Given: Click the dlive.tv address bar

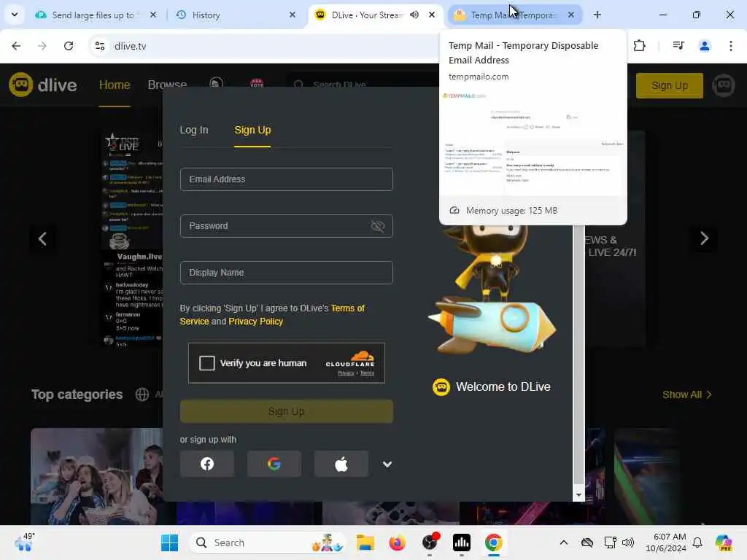Looking at the screenshot, I should [x=267, y=46].
